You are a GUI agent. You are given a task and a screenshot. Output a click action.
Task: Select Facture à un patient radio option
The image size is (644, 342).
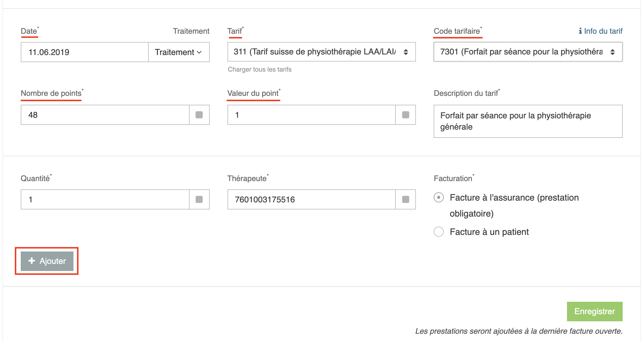[439, 232]
